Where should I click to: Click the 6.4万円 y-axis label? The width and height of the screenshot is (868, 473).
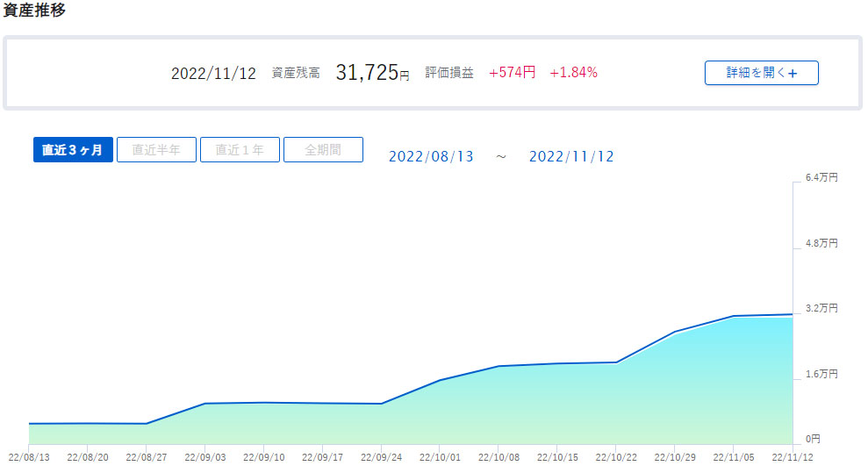coord(821,178)
